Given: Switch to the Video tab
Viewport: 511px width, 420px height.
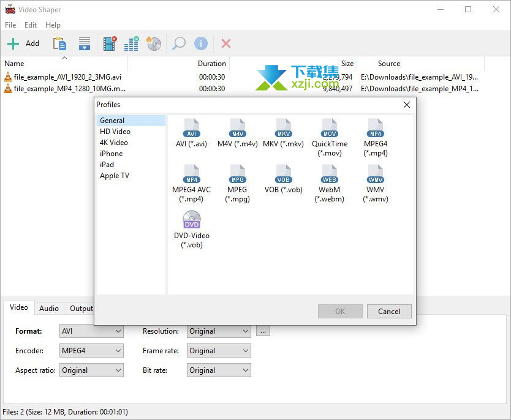Looking at the screenshot, I should 19,307.
